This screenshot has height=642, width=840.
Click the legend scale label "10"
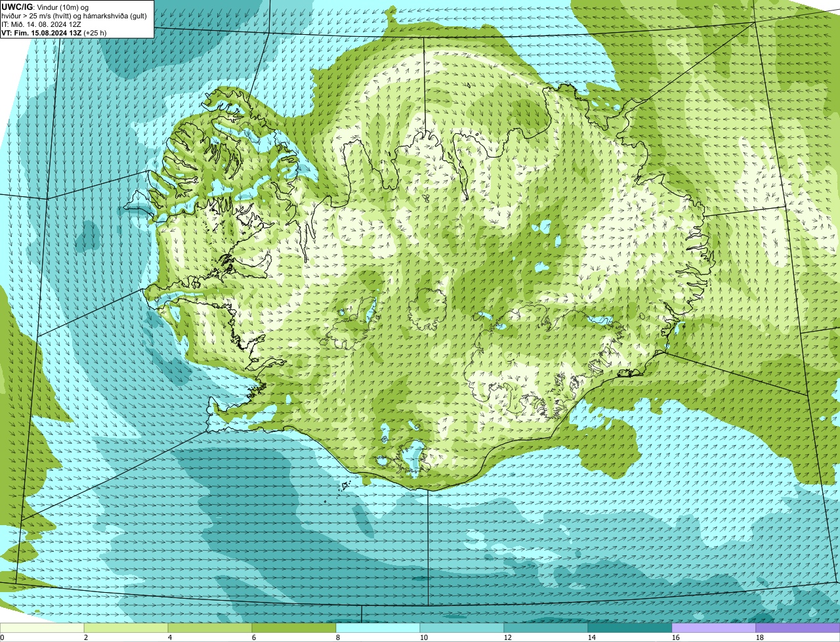point(424,637)
